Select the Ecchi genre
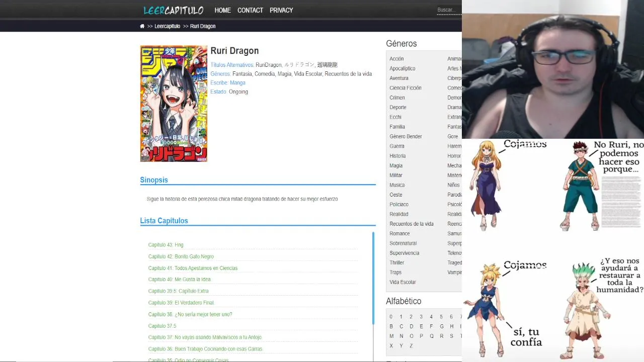This screenshot has width=644, height=362. tap(395, 117)
